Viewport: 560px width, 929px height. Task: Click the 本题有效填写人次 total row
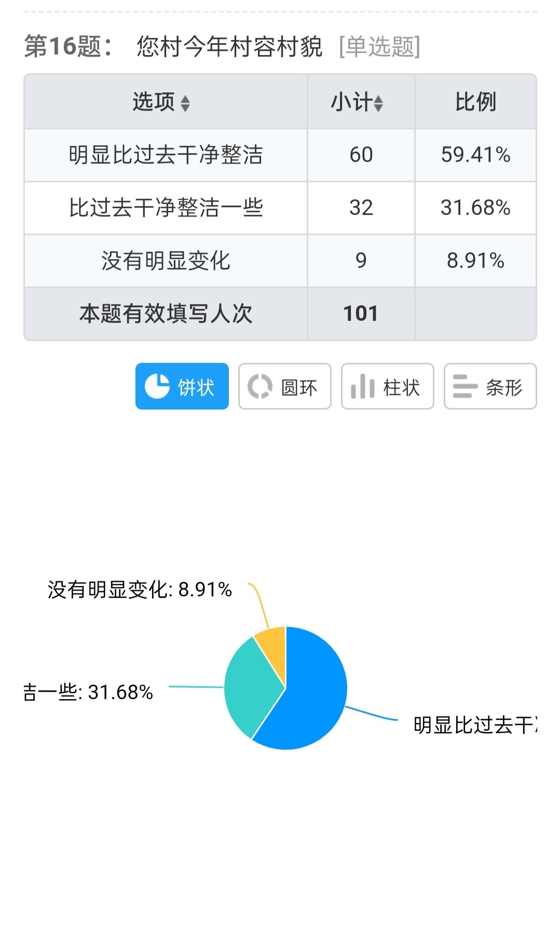[x=280, y=314]
